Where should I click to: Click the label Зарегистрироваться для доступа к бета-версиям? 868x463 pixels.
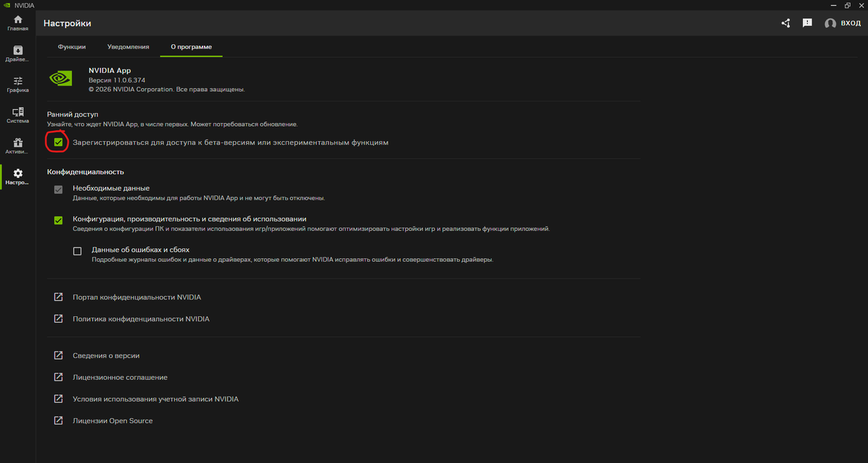click(x=231, y=143)
